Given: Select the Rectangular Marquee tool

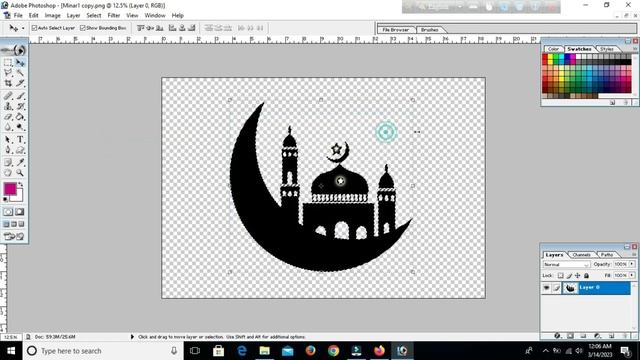Looking at the screenshot, I should point(8,63).
